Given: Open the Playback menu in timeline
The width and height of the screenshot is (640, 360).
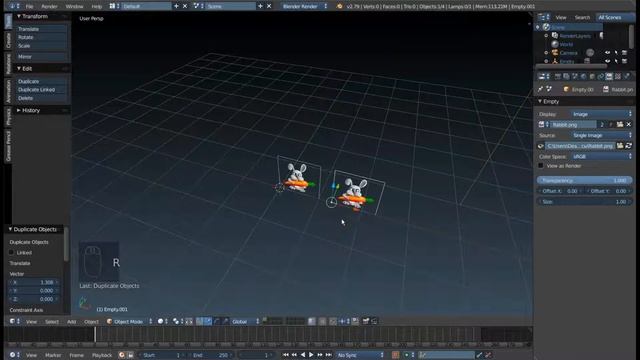Looking at the screenshot, I should (102, 355).
